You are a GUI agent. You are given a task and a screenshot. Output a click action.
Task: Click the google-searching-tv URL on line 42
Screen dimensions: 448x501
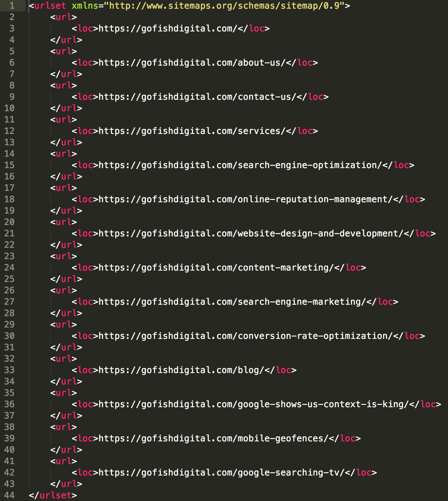[x=221, y=473]
